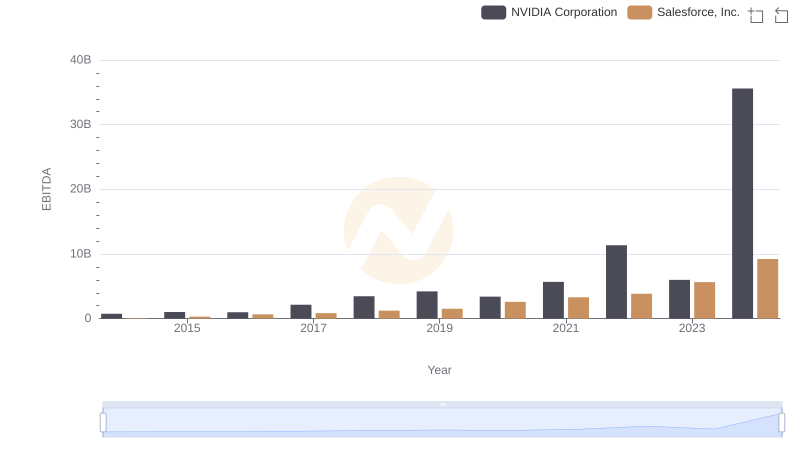Click the 2021 x-axis label
The height and width of the screenshot is (461, 800).
[x=565, y=328]
